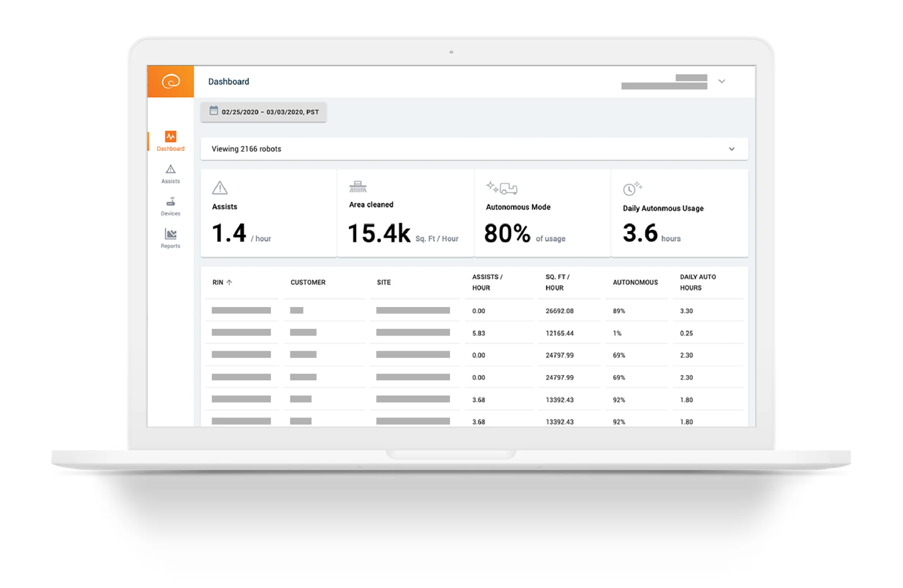This screenshot has height=588, width=903.
Task: Click the calendar icon in date range
Action: click(214, 111)
